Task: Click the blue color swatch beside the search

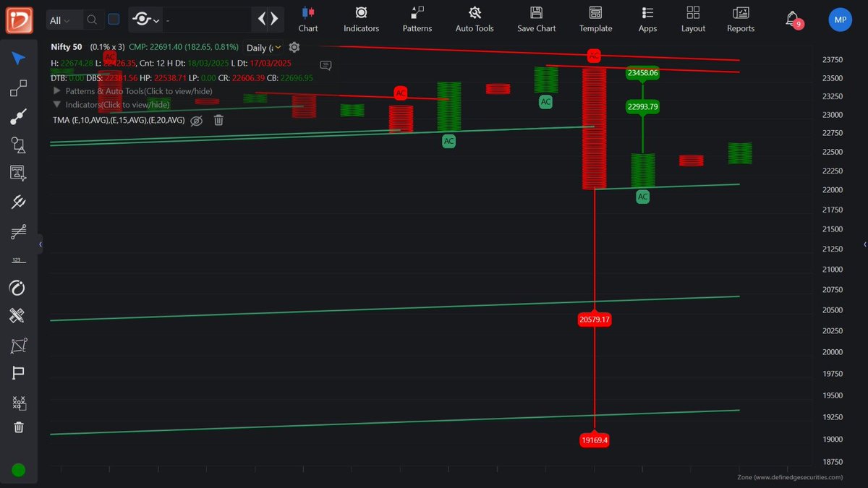Action: [x=113, y=20]
